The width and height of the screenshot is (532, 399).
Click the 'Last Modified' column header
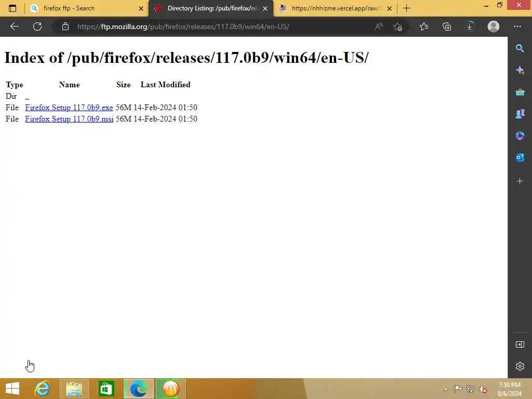point(166,85)
